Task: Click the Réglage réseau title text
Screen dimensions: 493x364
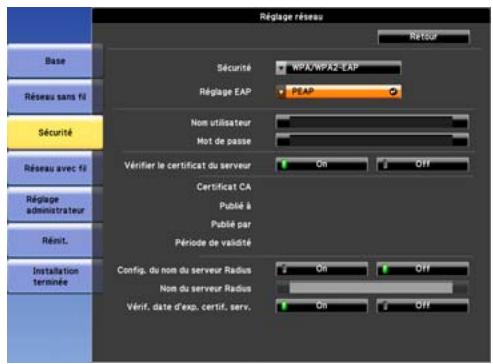Action: [291, 17]
